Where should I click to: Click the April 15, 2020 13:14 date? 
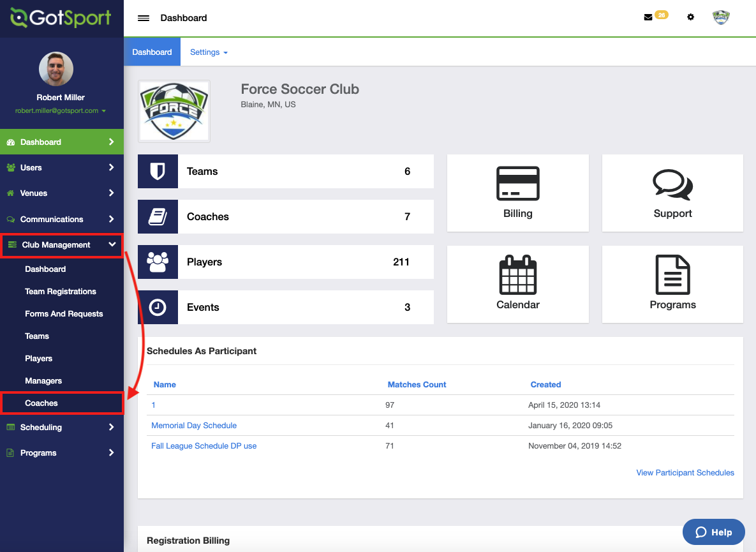564,405
